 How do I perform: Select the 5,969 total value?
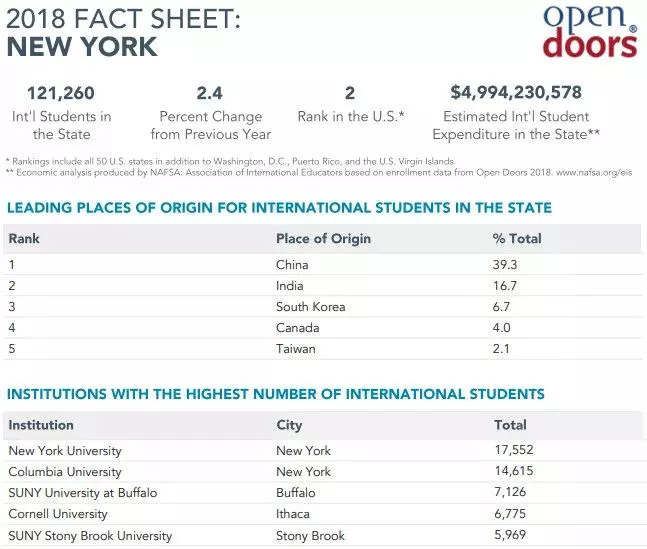[x=510, y=535]
